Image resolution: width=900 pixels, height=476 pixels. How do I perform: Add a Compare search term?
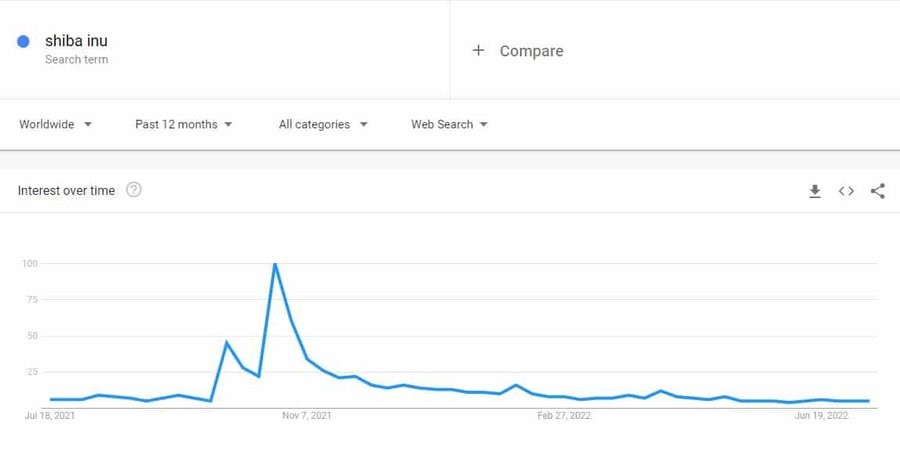click(531, 51)
